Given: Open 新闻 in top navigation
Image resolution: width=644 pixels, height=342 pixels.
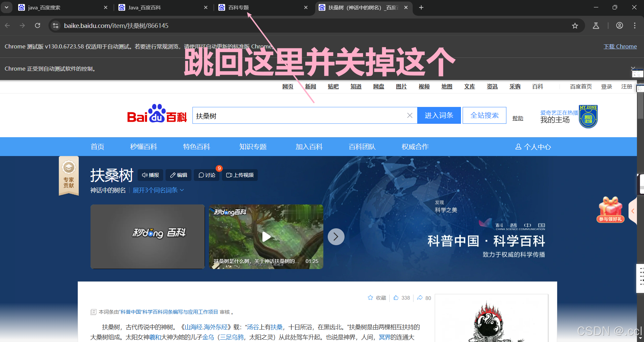Looking at the screenshot, I should (x=311, y=87).
